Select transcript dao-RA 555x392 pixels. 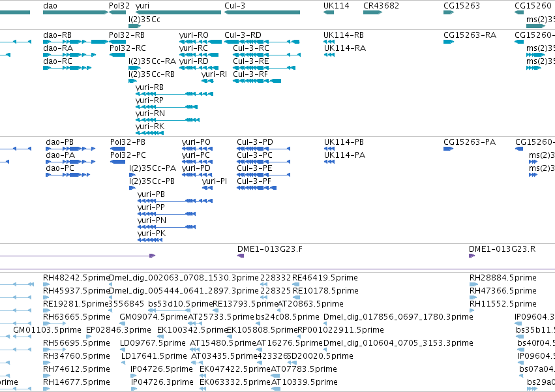[58, 48]
